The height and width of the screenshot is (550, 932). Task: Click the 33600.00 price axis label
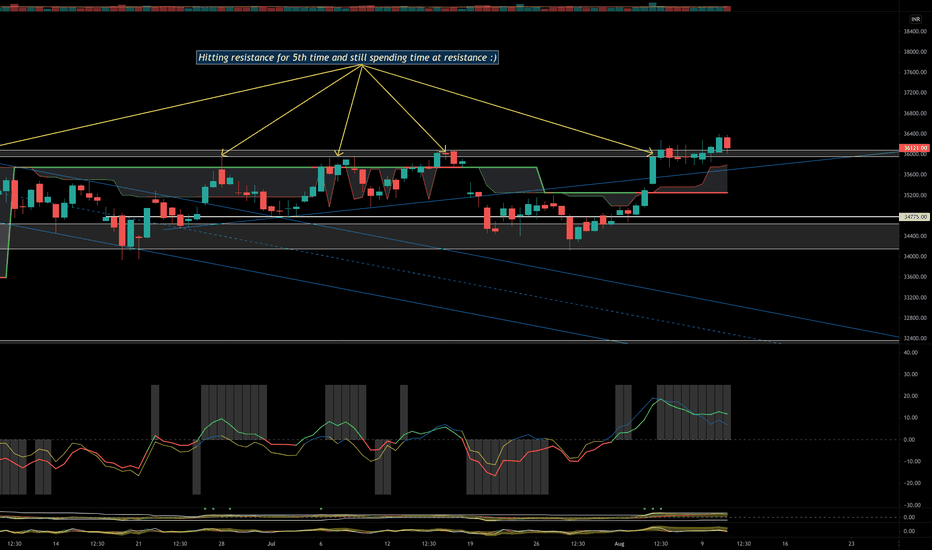(x=915, y=277)
